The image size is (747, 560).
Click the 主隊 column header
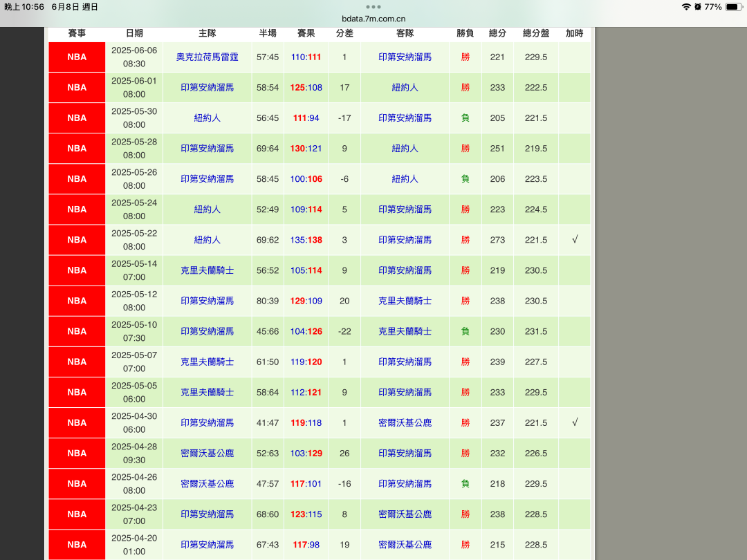tap(207, 33)
